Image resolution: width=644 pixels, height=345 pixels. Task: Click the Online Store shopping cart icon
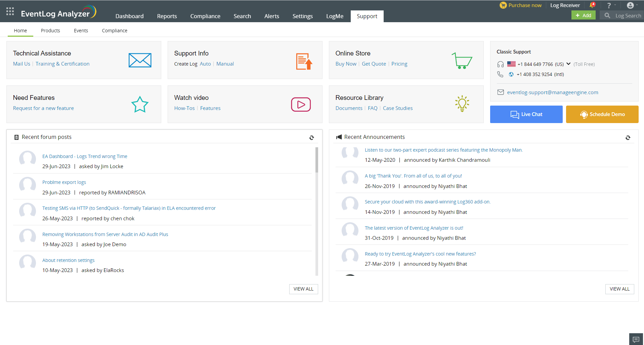[463, 61]
